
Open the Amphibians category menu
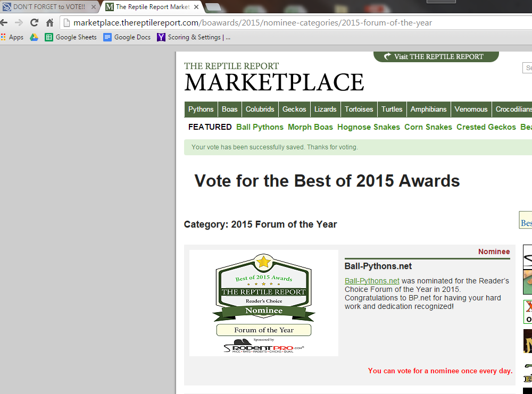pos(428,109)
